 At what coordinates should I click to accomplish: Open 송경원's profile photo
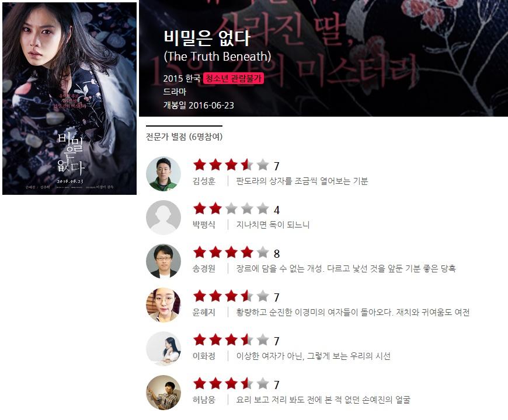coord(163,261)
